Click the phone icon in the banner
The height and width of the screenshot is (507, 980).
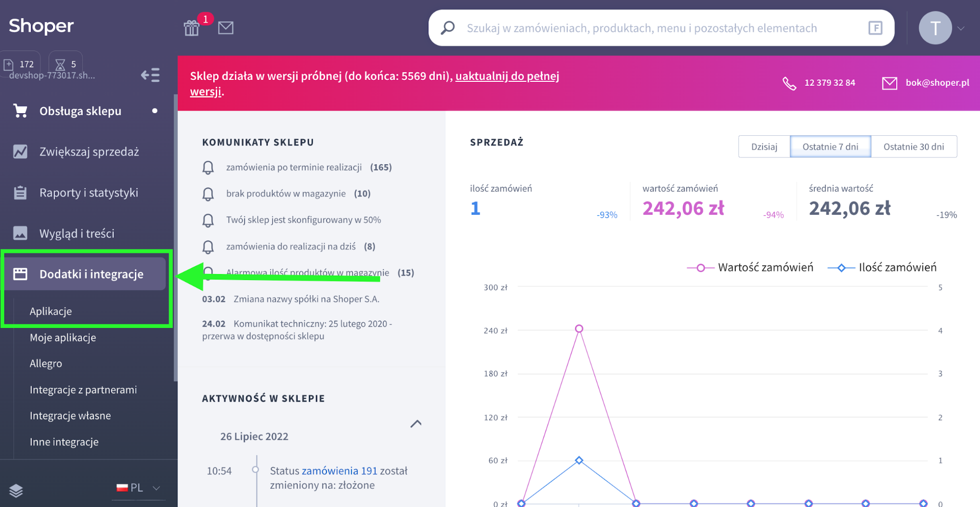(x=789, y=83)
